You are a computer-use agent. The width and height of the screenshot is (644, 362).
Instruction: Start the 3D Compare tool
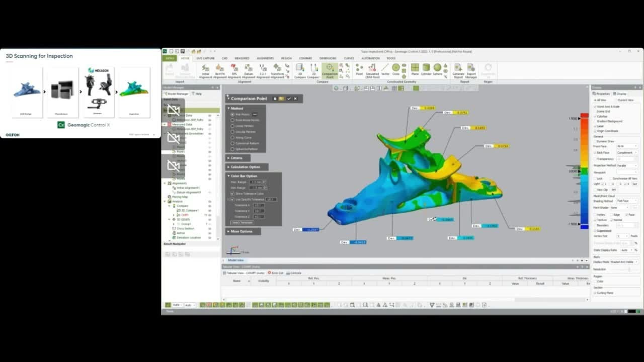(x=300, y=70)
